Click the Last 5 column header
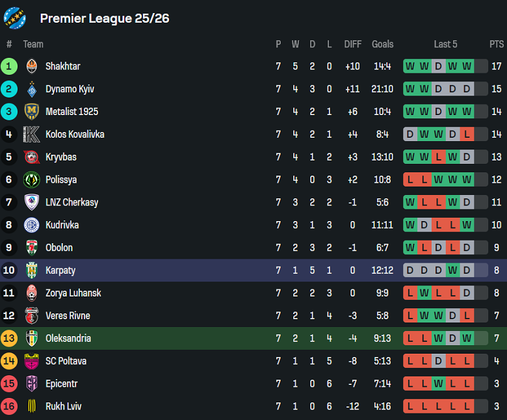507x420 pixels. [x=445, y=44]
